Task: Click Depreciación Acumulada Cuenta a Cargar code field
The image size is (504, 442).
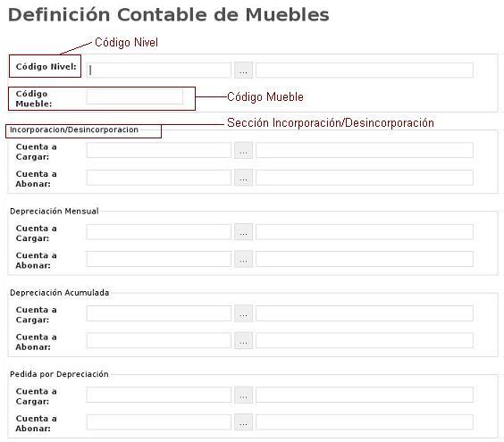Action: point(158,313)
